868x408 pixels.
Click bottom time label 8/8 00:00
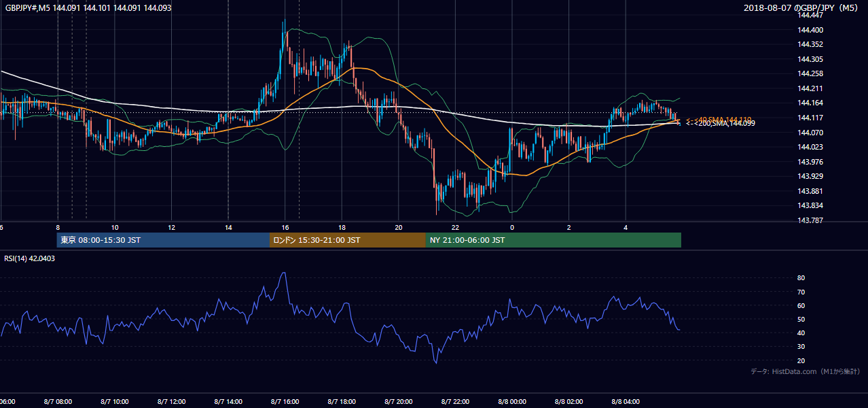pos(512,401)
